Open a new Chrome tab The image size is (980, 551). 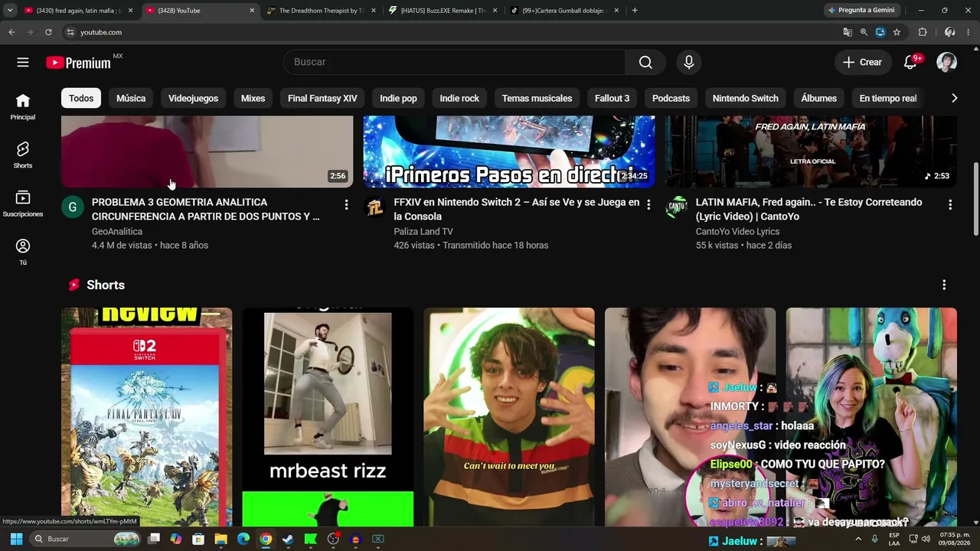click(x=635, y=10)
